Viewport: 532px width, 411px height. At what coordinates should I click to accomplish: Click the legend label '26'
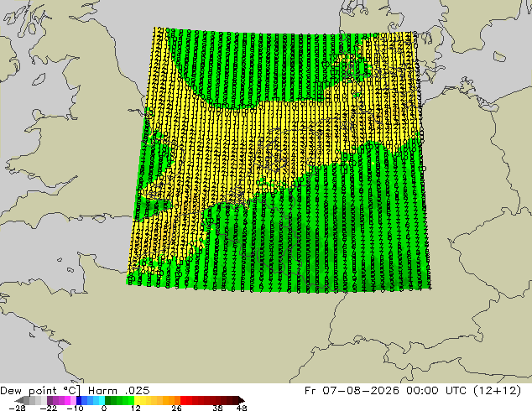(x=176, y=408)
